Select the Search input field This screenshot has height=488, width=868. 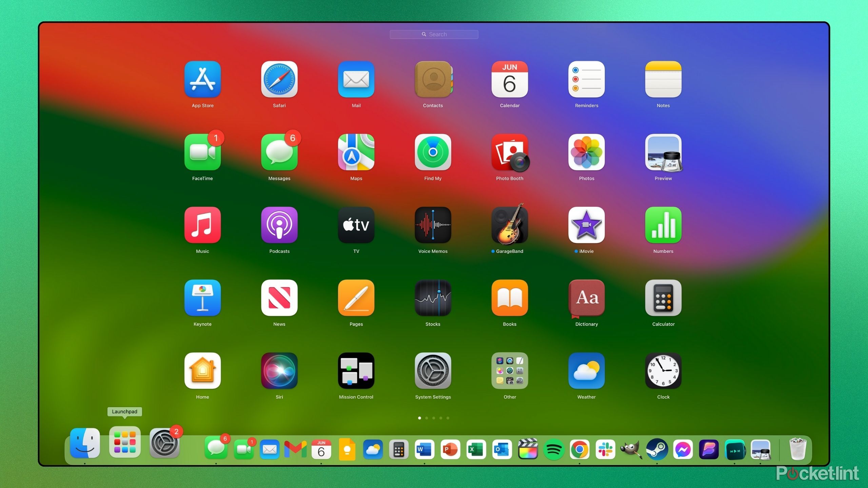tap(433, 33)
